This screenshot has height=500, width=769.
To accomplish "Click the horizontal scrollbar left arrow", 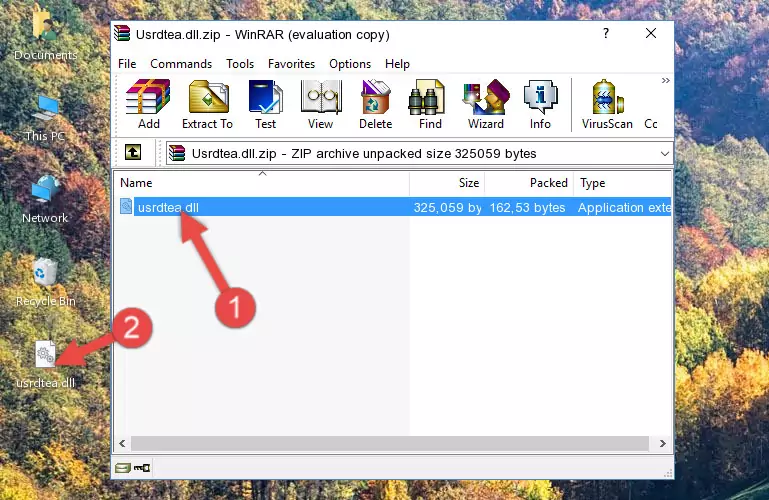I will 122,443.
